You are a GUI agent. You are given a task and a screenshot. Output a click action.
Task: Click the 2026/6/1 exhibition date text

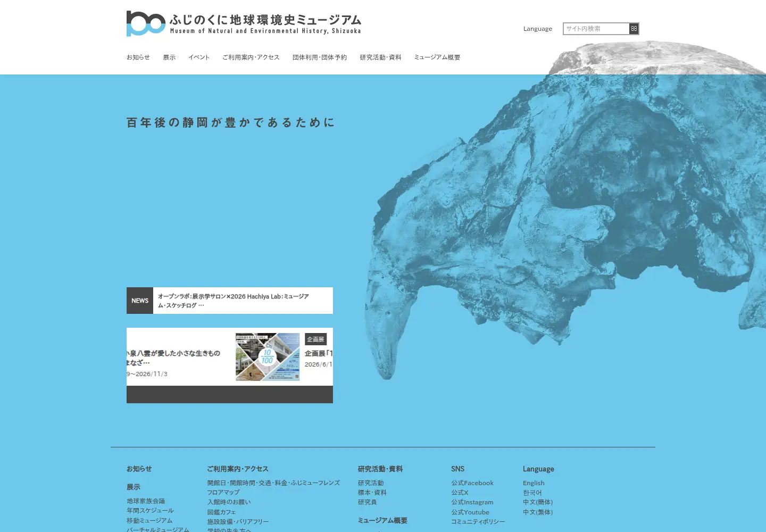[x=318, y=364]
